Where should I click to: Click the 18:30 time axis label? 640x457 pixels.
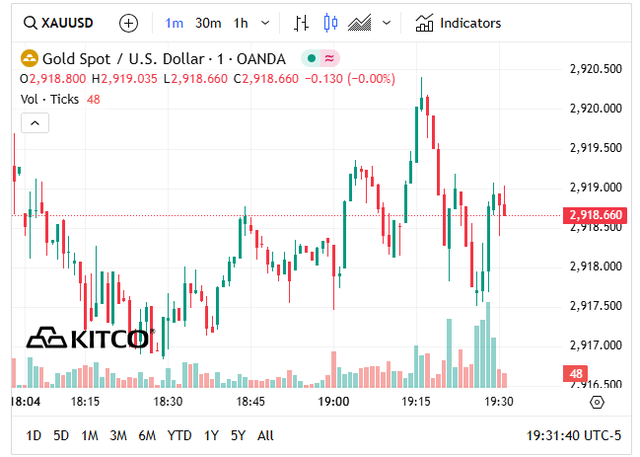(x=168, y=402)
